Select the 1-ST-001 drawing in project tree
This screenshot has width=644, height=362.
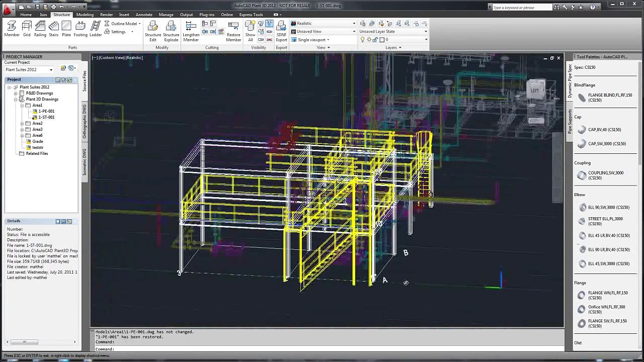coord(43,117)
